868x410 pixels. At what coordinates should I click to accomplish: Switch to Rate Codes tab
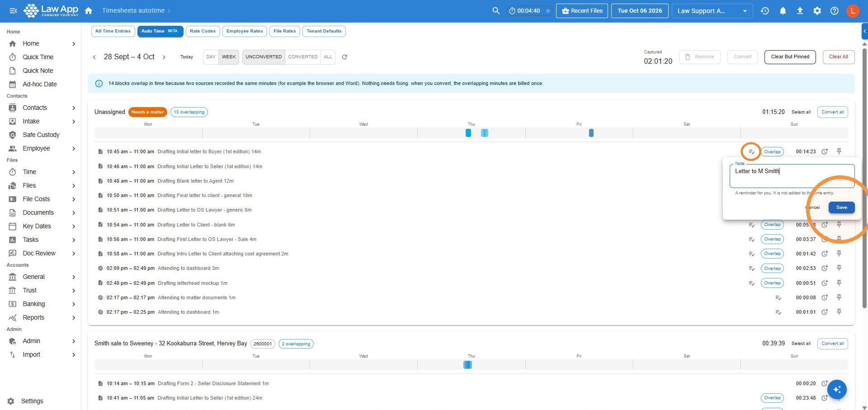203,31
